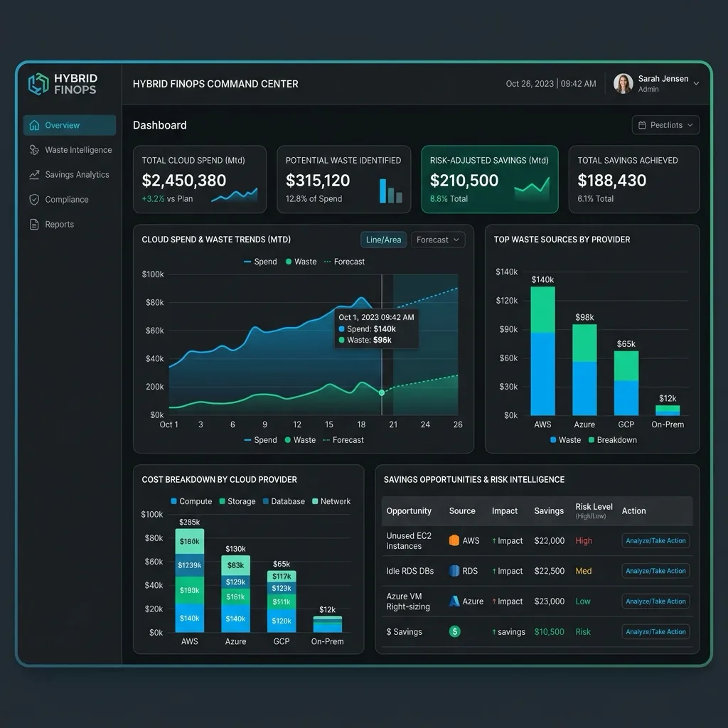The height and width of the screenshot is (728, 728).
Task: Click the $22,000 savings value
Action: [550, 541]
